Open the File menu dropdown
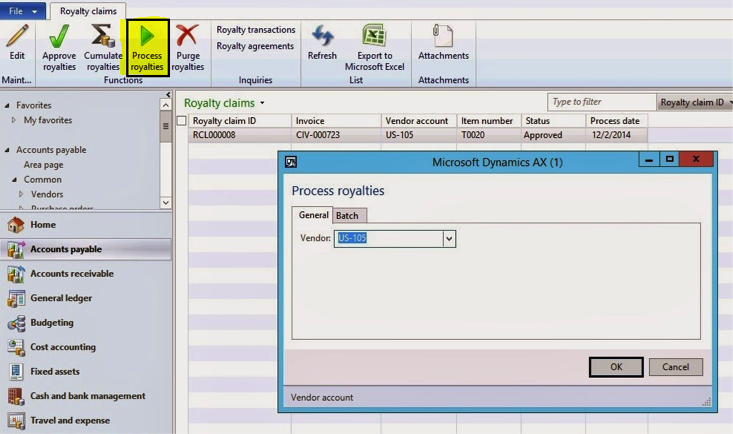Image resolution: width=733 pixels, height=434 pixels. coord(22,11)
